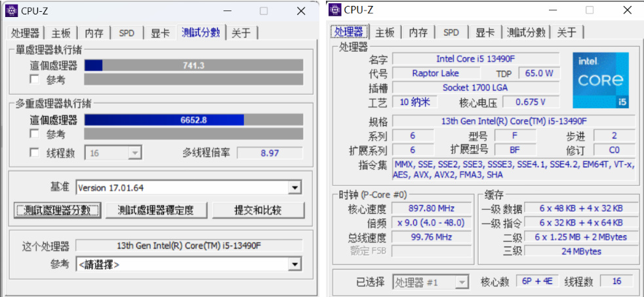Click 二级 cache value 6 x 1.25 MB + 2 MBytes
Viewport: 644px width, 297px height.
pyautogui.click(x=580, y=237)
